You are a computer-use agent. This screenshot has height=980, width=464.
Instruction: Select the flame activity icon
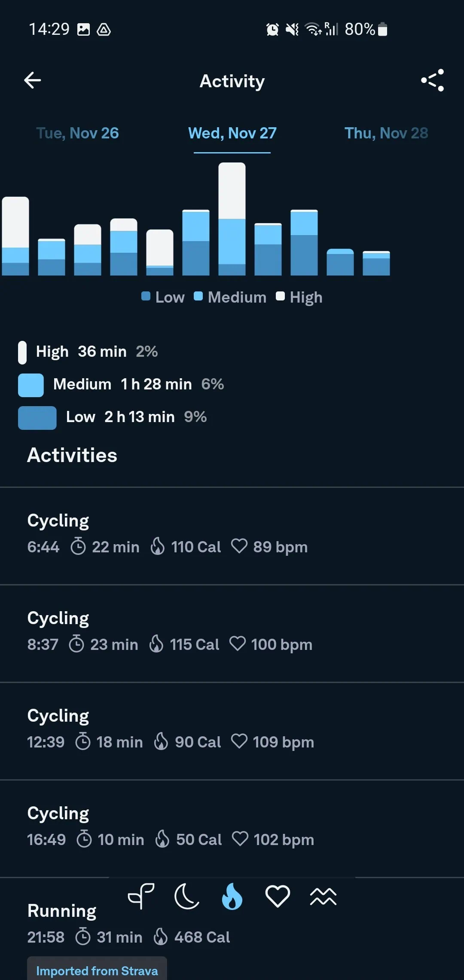232,896
